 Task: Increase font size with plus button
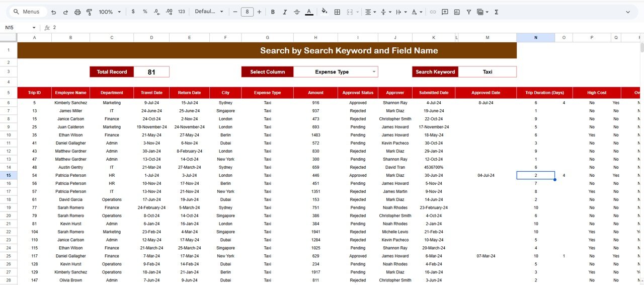click(x=259, y=12)
